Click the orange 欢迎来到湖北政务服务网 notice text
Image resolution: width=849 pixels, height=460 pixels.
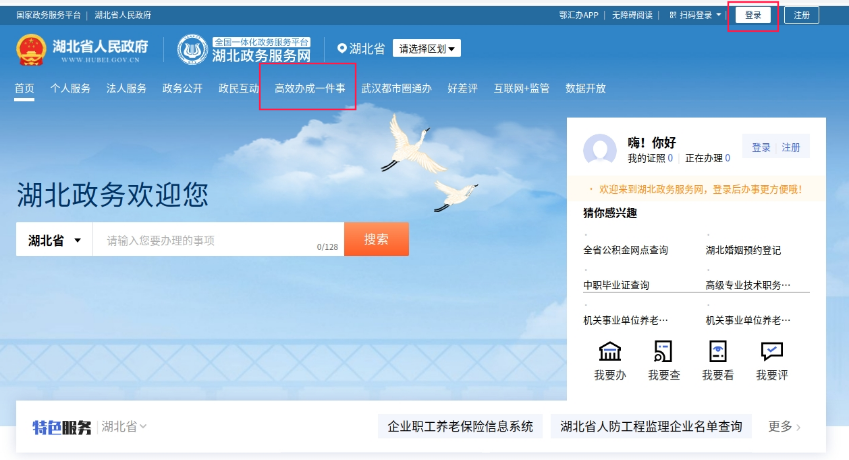tap(701, 189)
